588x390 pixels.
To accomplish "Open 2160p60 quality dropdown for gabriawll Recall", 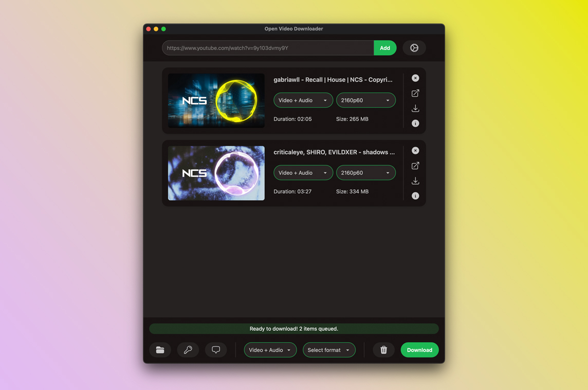I will 365,100.
